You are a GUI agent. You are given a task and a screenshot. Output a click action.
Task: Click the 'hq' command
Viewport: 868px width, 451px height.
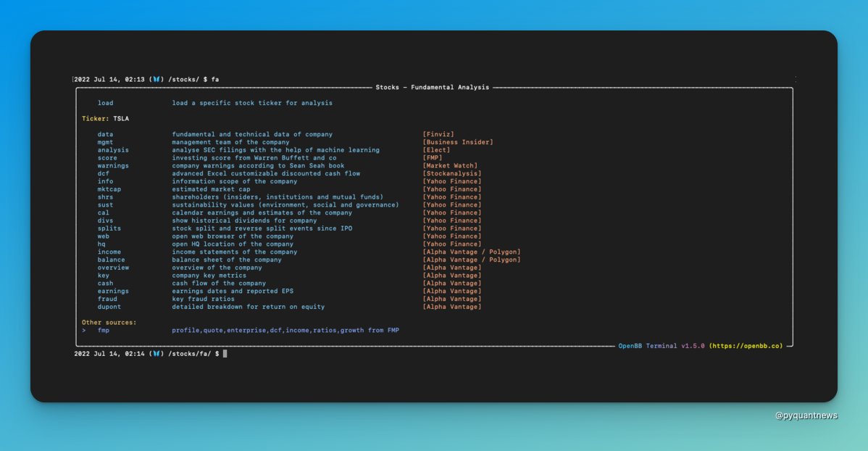point(101,244)
